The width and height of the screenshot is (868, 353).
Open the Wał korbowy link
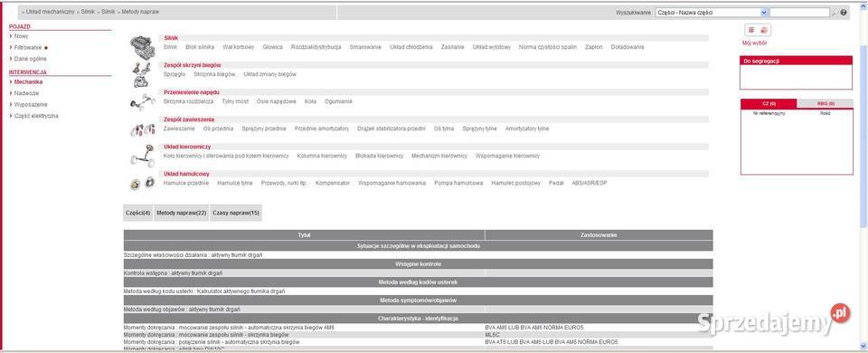[x=239, y=47]
